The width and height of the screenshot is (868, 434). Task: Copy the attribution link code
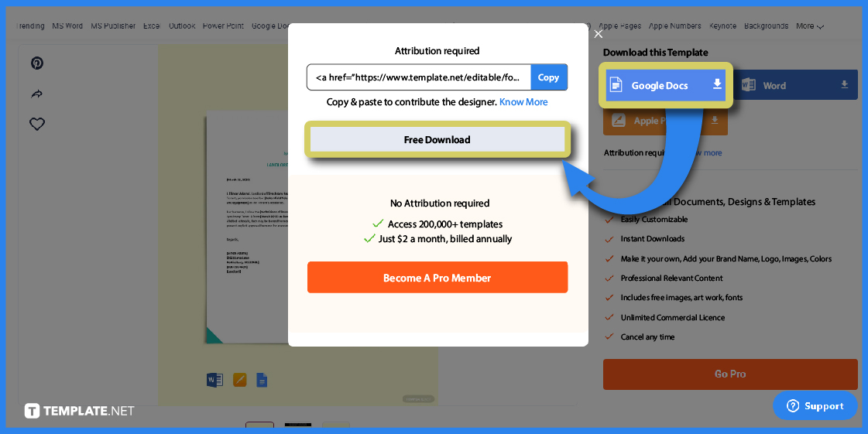pyautogui.click(x=548, y=77)
